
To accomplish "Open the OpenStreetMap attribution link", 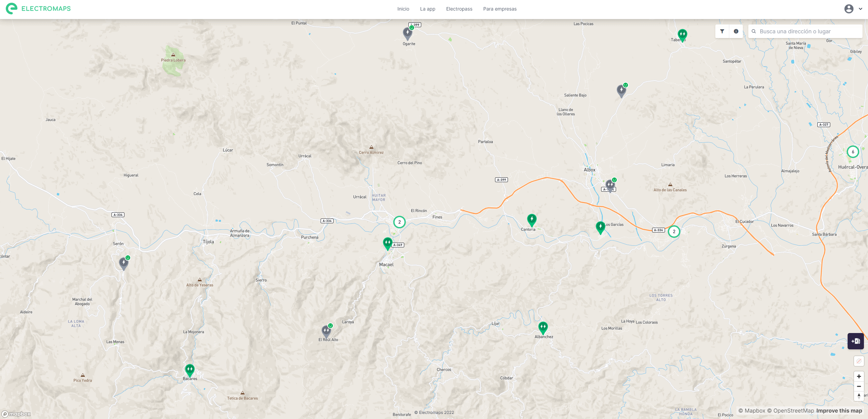I will [x=790, y=411].
